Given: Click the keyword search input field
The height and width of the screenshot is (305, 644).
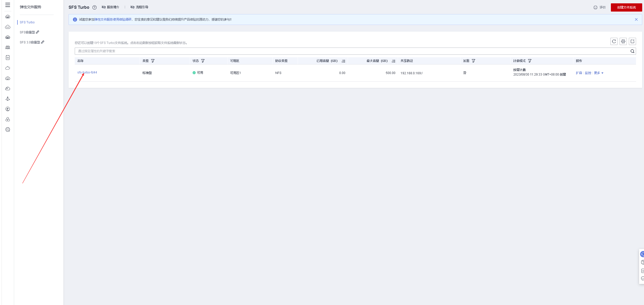Looking at the screenshot, I should [x=334, y=51].
